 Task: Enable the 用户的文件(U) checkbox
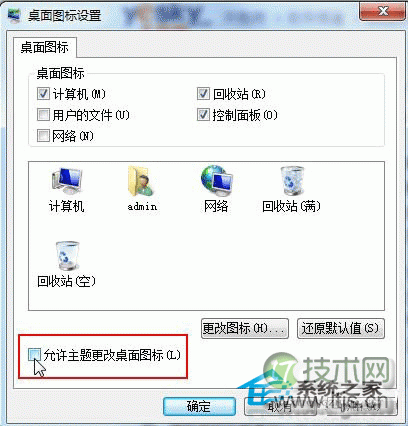43,115
